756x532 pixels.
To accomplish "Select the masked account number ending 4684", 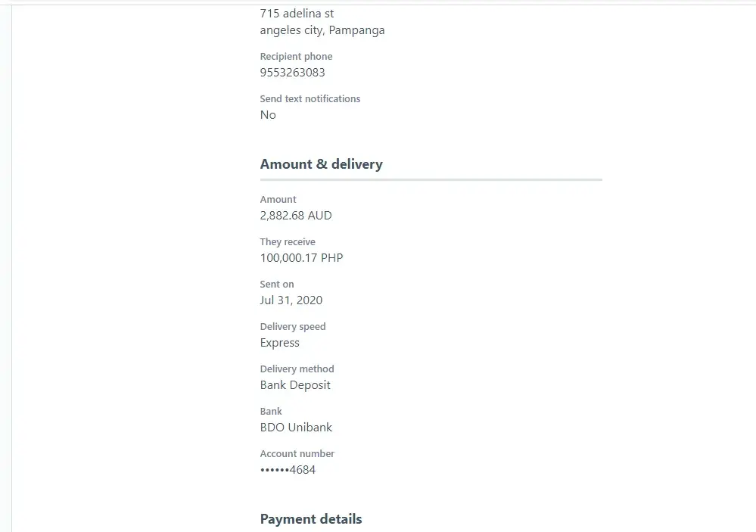I will pos(288,470).
